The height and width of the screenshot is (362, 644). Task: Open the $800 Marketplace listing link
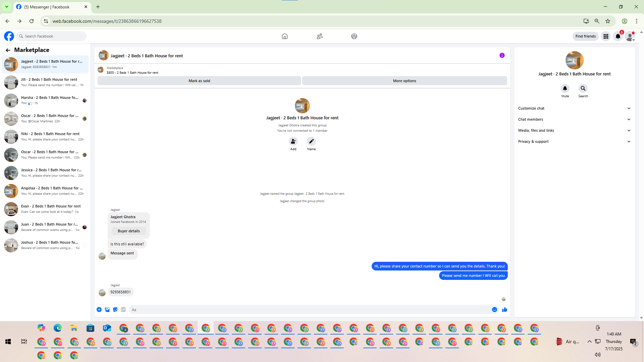tap(132, 73)
